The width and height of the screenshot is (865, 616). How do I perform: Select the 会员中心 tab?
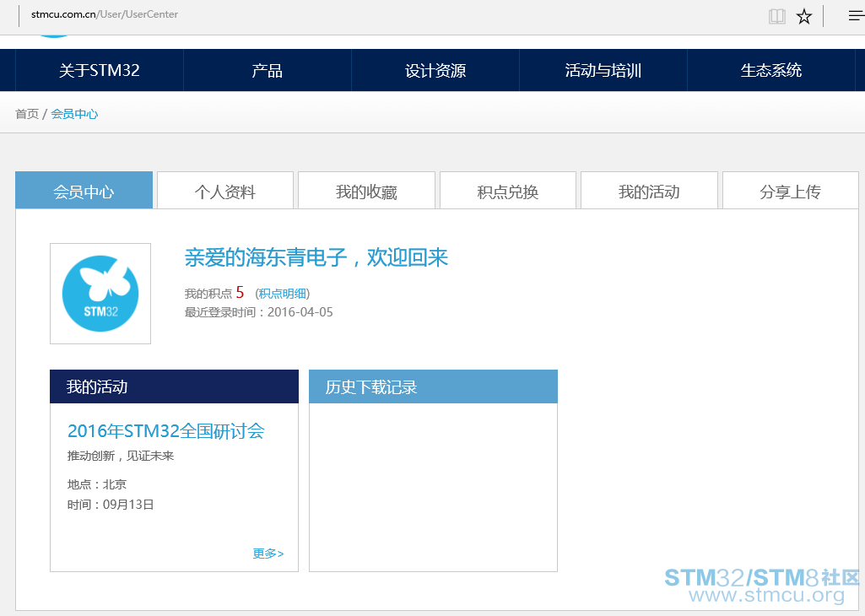(84, 190)
